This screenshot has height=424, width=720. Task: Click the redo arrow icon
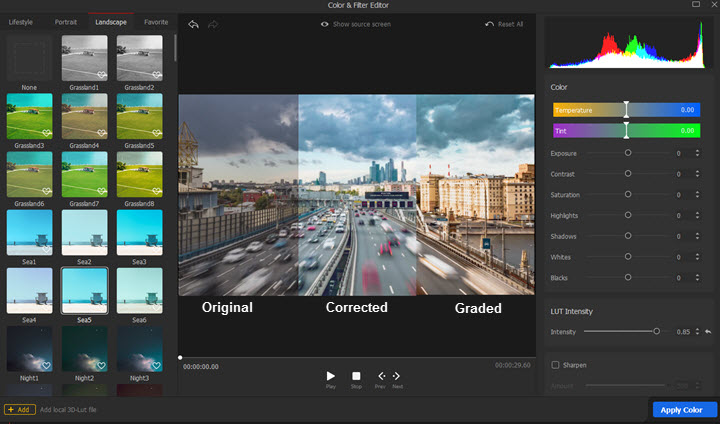(x=213, y=24)
